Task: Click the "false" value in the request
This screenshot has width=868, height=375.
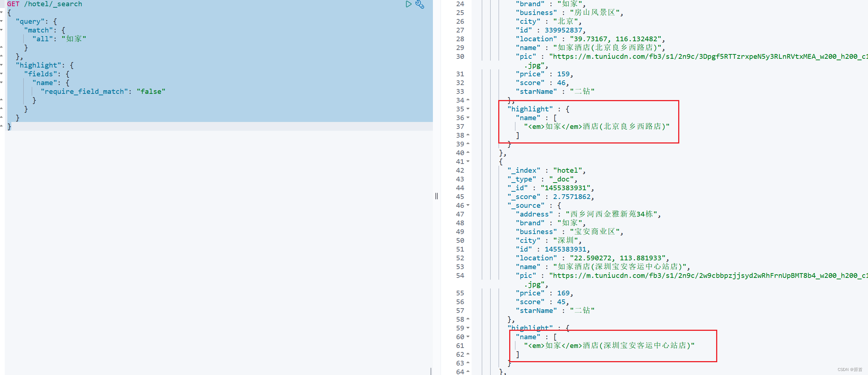Action: pyautogui.click(x=151, y=92)
